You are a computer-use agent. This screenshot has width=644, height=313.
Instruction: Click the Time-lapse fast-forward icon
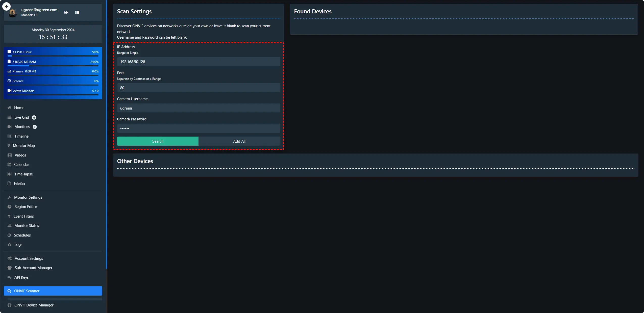coord(10,174)
